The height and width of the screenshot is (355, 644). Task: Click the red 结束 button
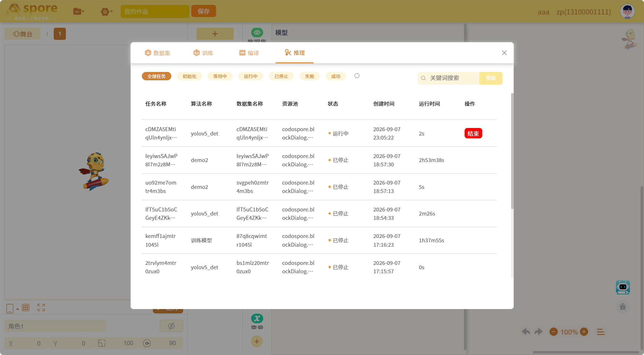473,133
